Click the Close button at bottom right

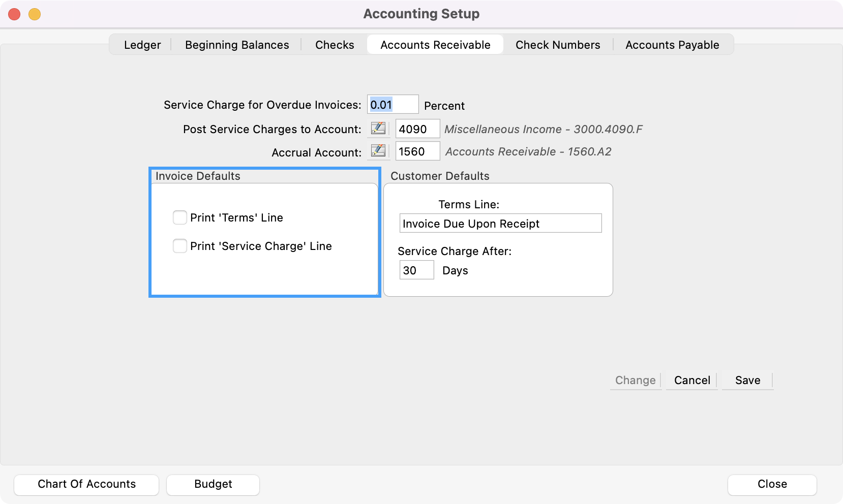click(772, 484)
